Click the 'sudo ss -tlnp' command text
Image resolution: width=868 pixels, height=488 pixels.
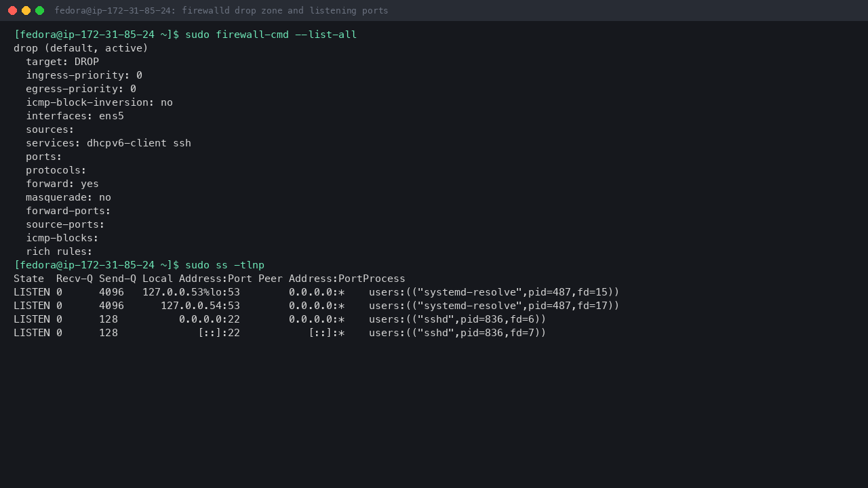(x=224, y=265)
